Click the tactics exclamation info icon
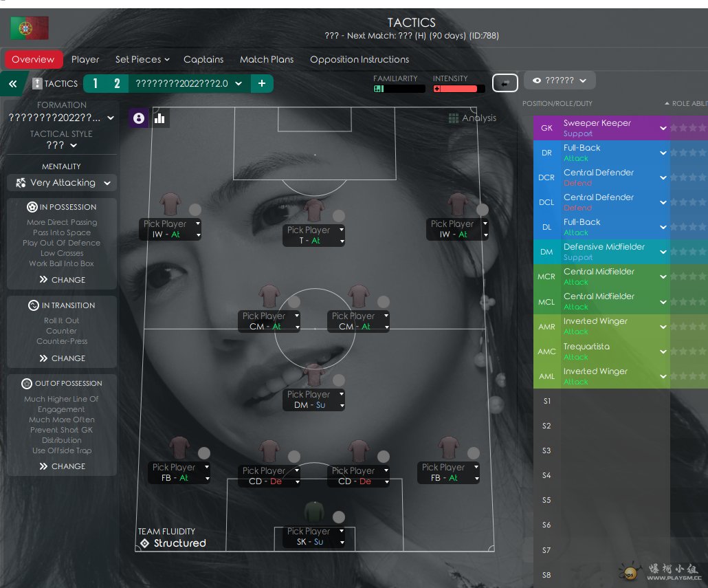The height and width of the screenshot is (588, 708). (x=37, y=83)
